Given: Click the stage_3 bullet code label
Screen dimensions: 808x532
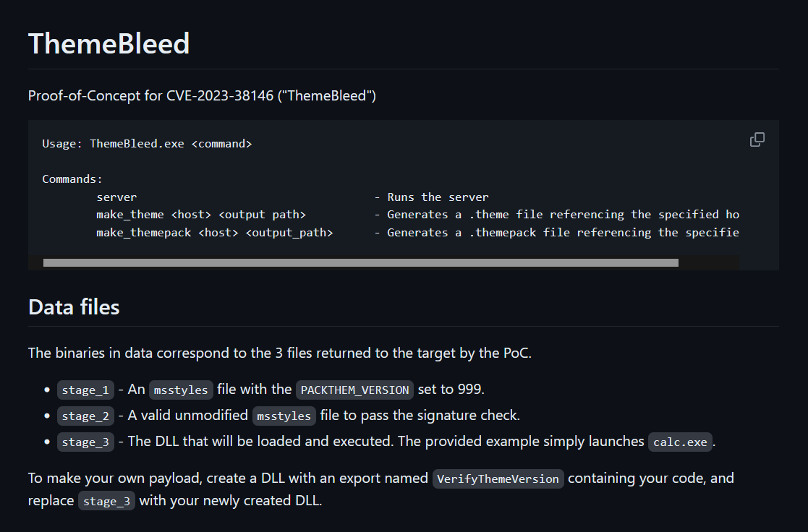Looking at the screenshot, I should (85, 442).
